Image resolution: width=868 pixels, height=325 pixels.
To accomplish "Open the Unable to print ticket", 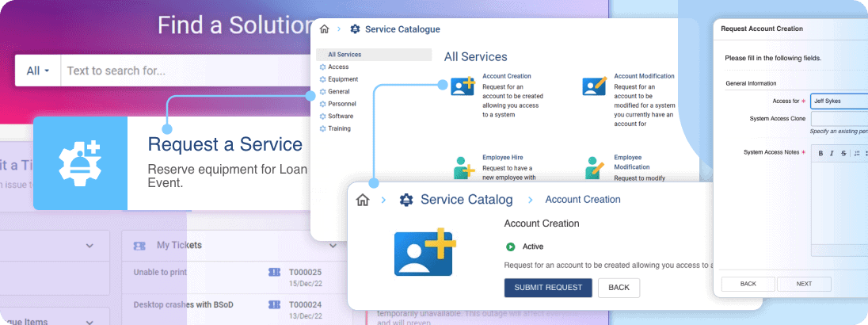I will coord(162,273).
